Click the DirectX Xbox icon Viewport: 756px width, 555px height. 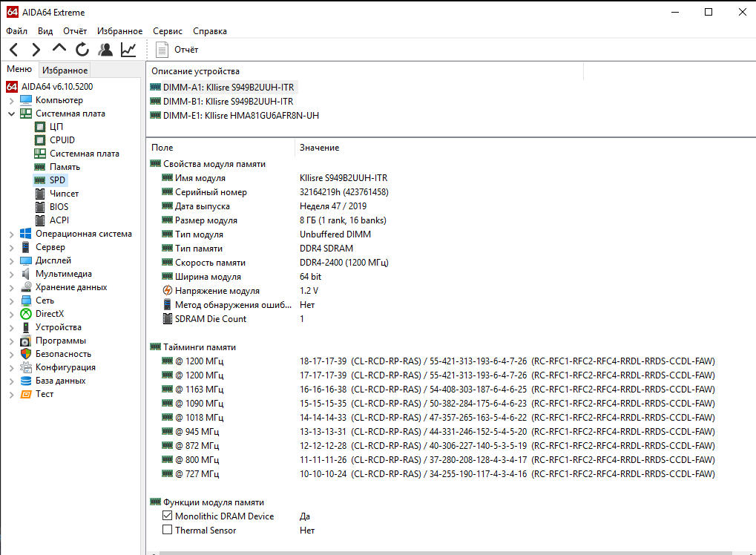click(x=25, y=314)
